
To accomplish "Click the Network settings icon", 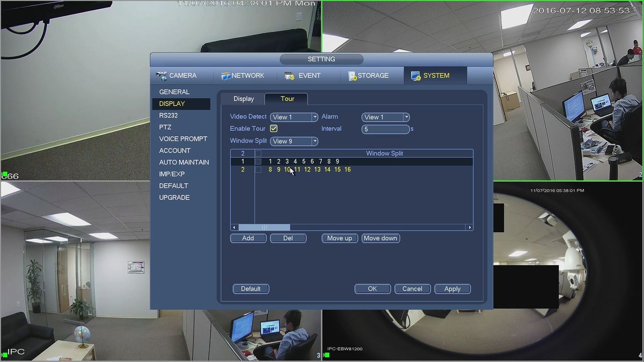I will (225, 76).
